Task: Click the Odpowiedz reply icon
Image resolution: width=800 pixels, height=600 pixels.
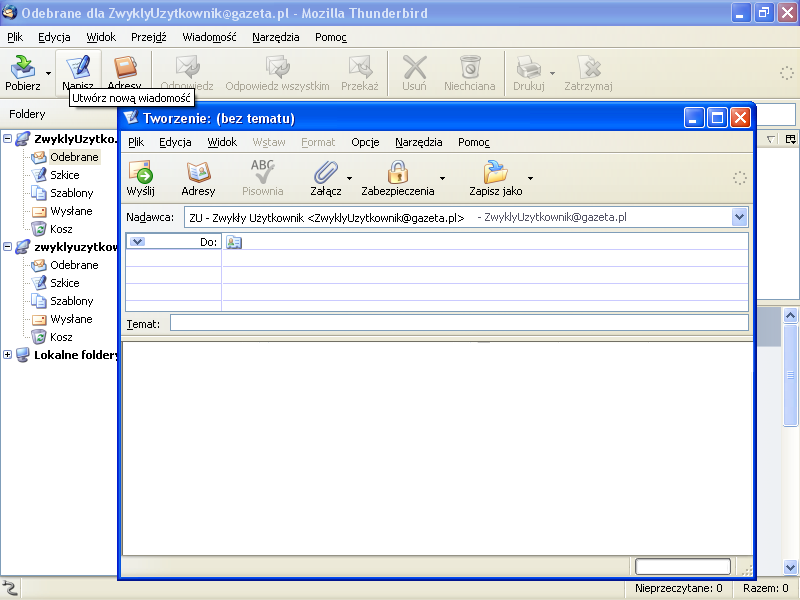Action: point(187,67)
